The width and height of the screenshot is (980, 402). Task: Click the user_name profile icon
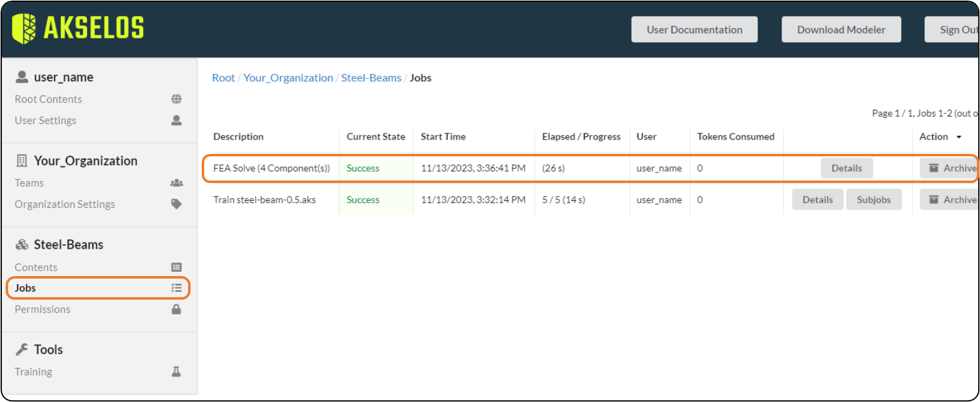coord(22,77)
